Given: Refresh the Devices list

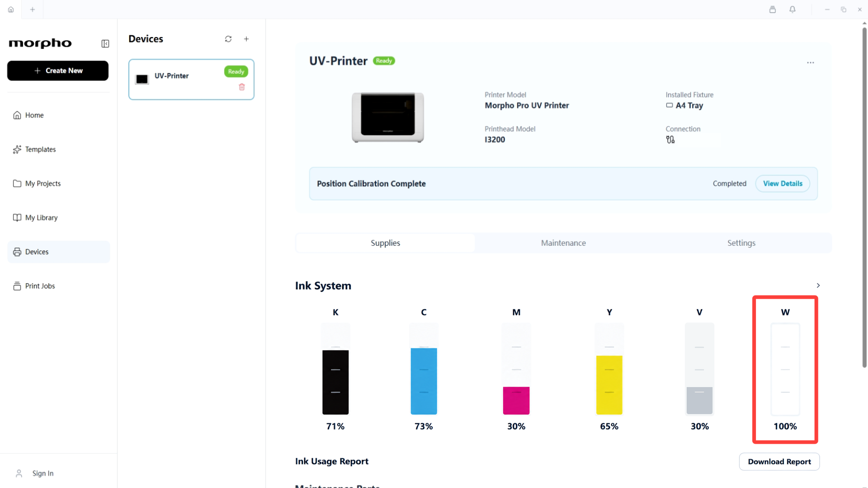Looking at the screenshot, I should tap(228, 39).
